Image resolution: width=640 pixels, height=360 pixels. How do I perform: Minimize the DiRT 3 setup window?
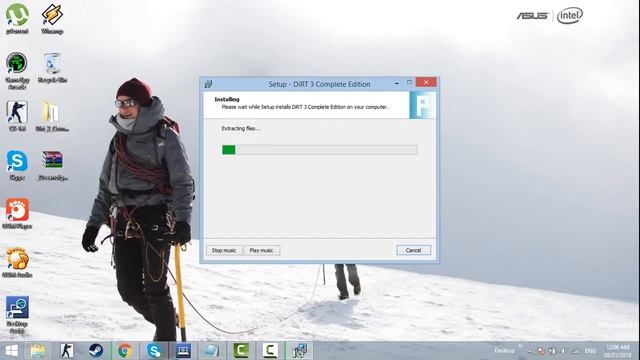click(x=397, y=83)
